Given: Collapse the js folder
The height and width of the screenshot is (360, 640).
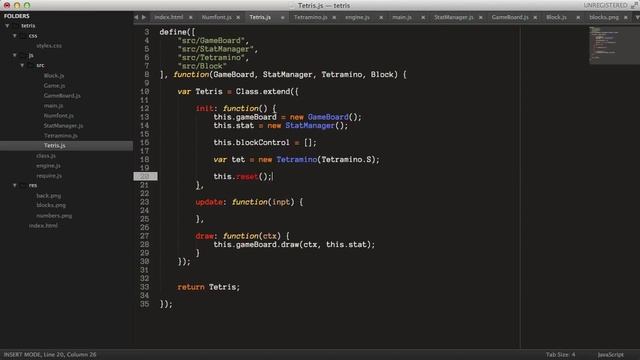Looking at the screenshot, I should coord(15,55).
